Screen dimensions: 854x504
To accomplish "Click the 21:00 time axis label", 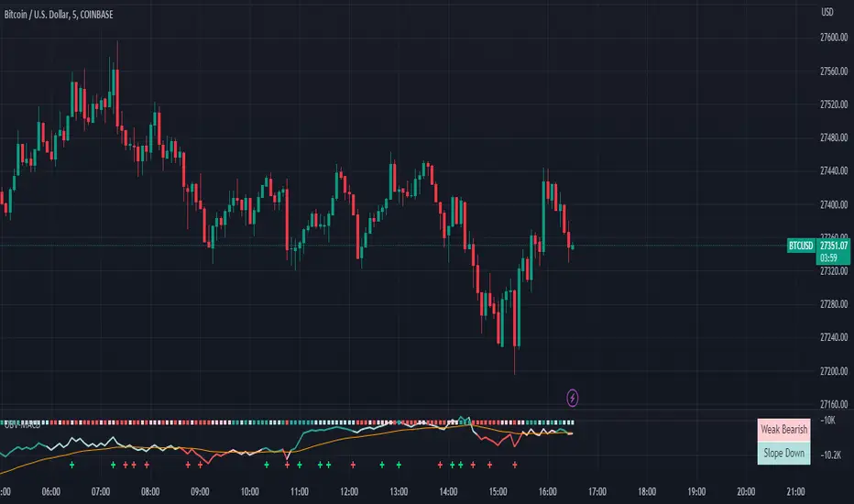I will (795, 491).
